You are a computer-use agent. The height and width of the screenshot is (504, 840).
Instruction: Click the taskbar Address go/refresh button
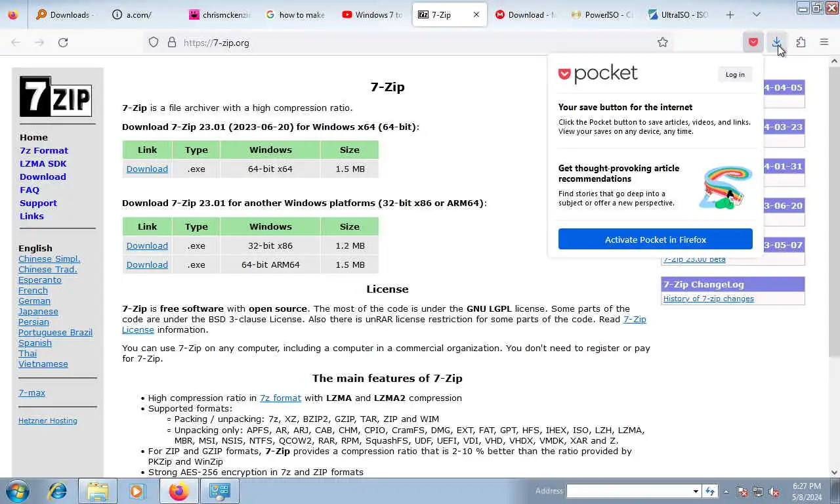point(709,491)
